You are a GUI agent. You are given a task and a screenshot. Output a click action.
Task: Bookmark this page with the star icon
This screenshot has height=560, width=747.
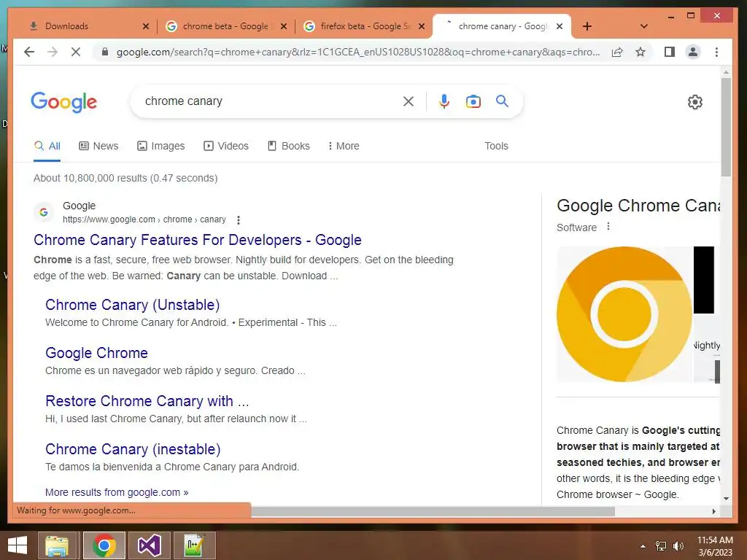point(640,52)
